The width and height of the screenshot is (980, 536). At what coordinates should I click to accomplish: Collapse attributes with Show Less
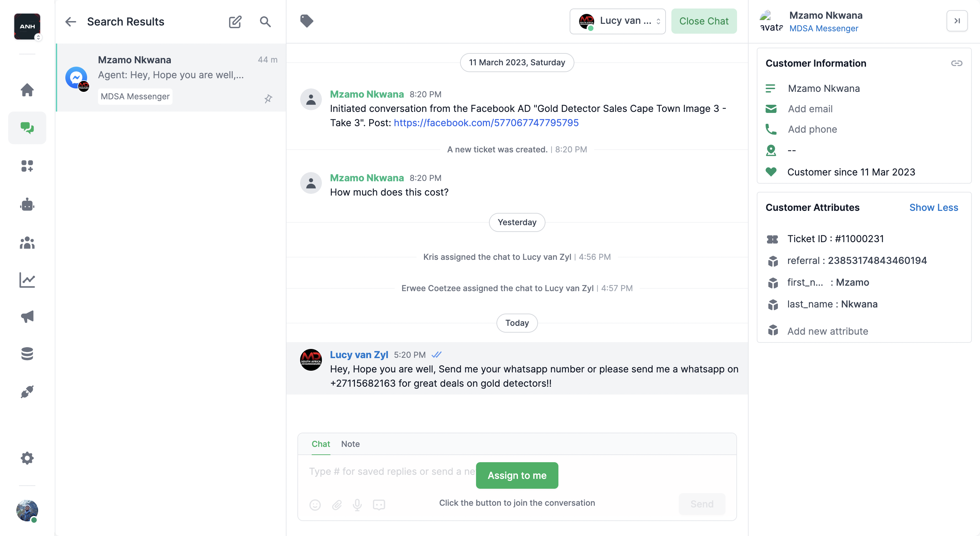(x=933, y=207)
